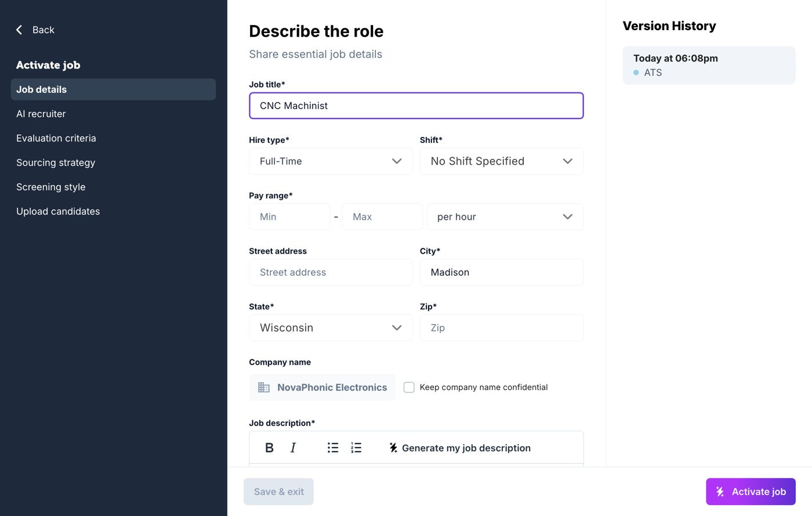The width and height of the screenshot is (812, 516).
Task: Click the Pay range* label
Action: (x=271, y=196)
